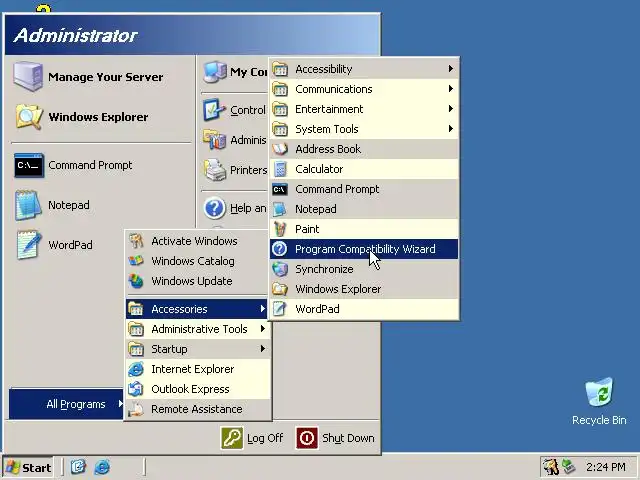Click the Show Desktop quick launch icon
Image resolution: width=640 pixels, height=480 pixels.
[x=78, y=467]
